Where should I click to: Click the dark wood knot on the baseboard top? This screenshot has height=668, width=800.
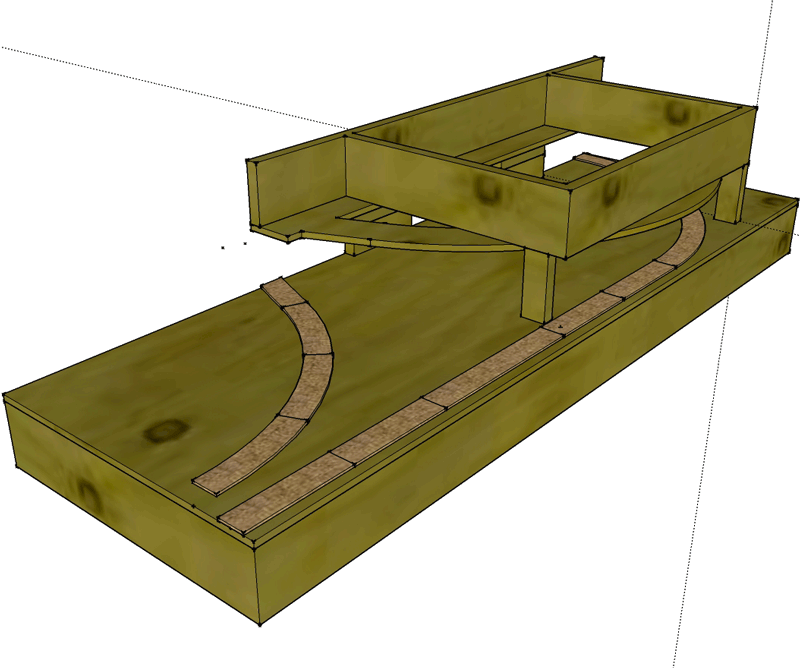click(164, 431)
